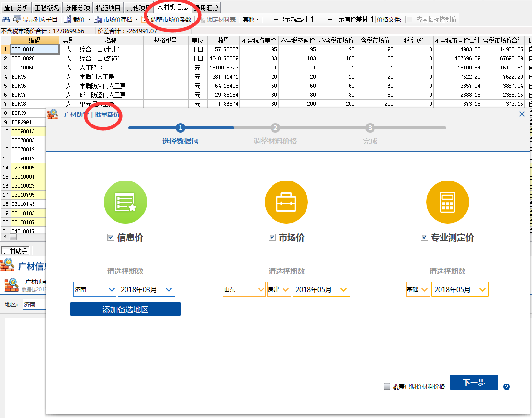532x418 pixels.
Task: Open the 2018年03月 period dropdown
Action: 146,289
